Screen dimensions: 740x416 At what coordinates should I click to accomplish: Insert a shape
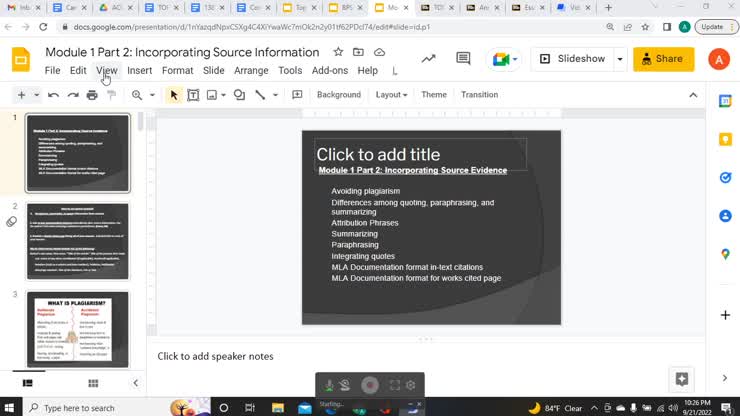[239, 95]
